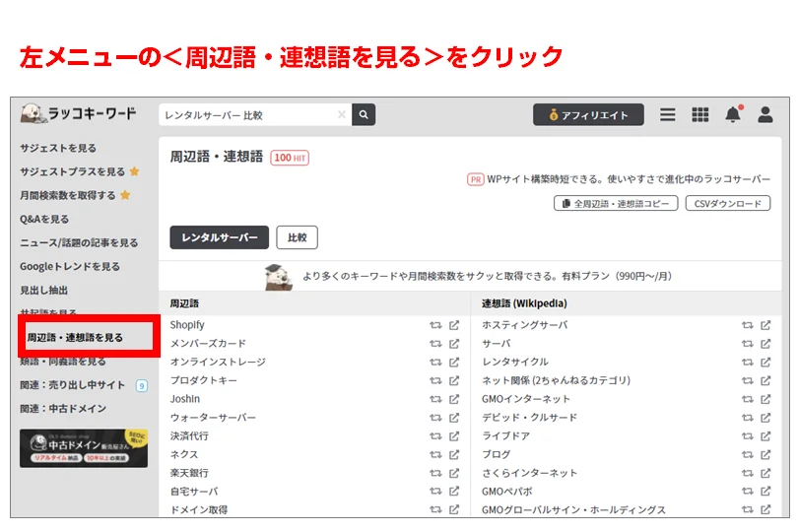The image size is (798, 532).
Task: Open サジェストプラスを見る menu item
Action: 72,172
